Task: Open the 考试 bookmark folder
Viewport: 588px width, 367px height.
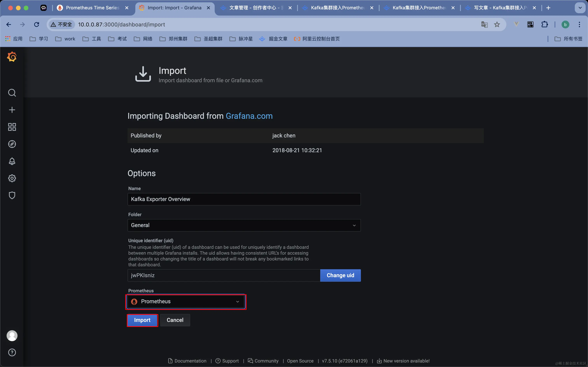Action: coord(117,39)
